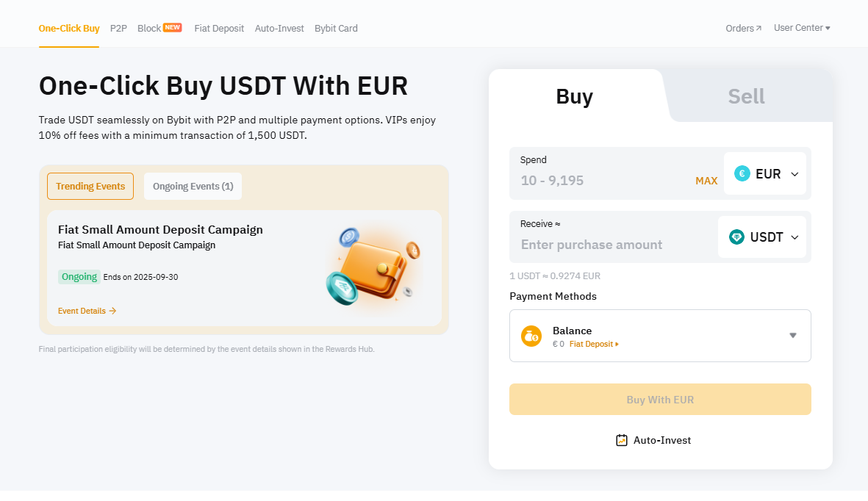Click MAX in the Spend field
This screenshot has width=868, height=501.
point(706,181)
